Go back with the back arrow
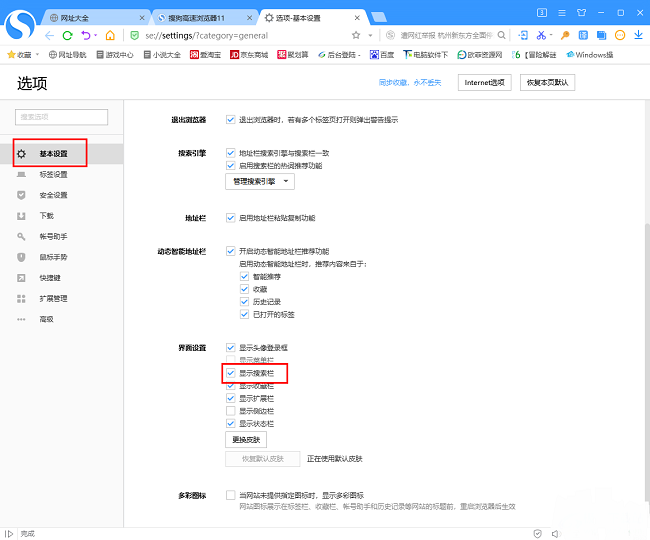This screenshot has height=540, width=650. (x=49, y=36)
